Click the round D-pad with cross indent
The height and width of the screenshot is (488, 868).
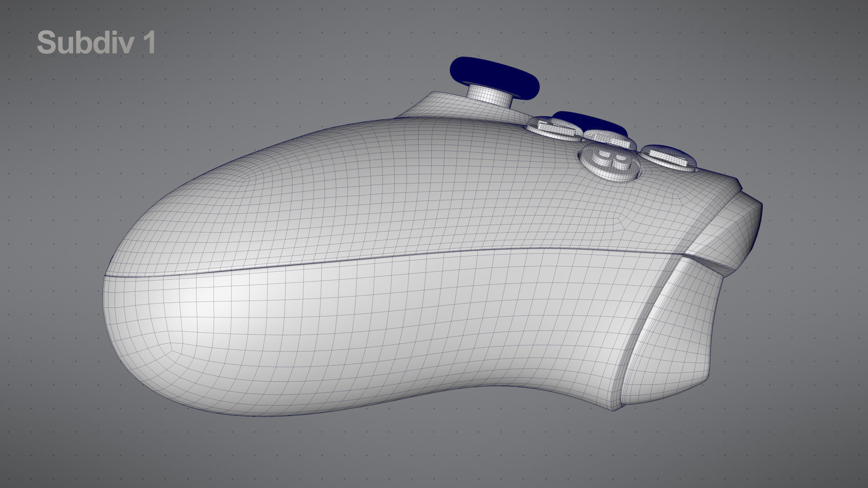609,161
